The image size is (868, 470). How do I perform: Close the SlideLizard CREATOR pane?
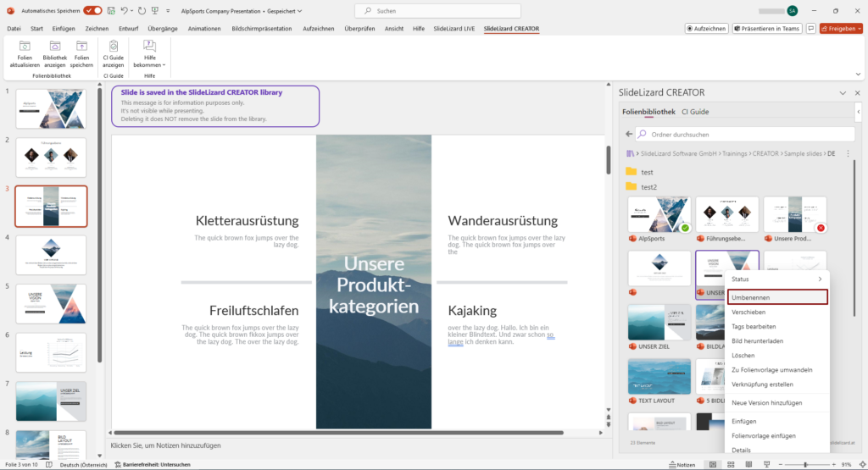tap(858, 93)
